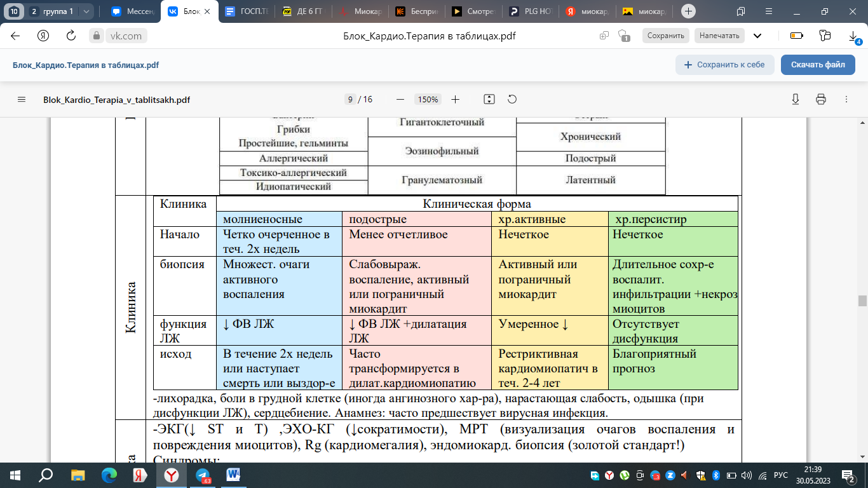Image resolution: width=868 pixels, height=488 pixels.
Task: Open the uTorrent tray icon
Action: (624, 475)
